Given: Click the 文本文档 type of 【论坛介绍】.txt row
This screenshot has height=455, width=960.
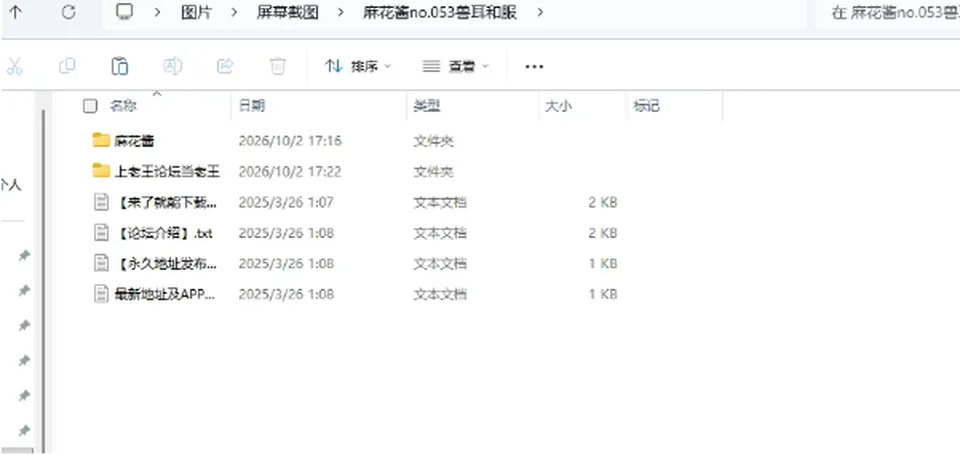Looking at the screenshot, I should coord(440,233).
